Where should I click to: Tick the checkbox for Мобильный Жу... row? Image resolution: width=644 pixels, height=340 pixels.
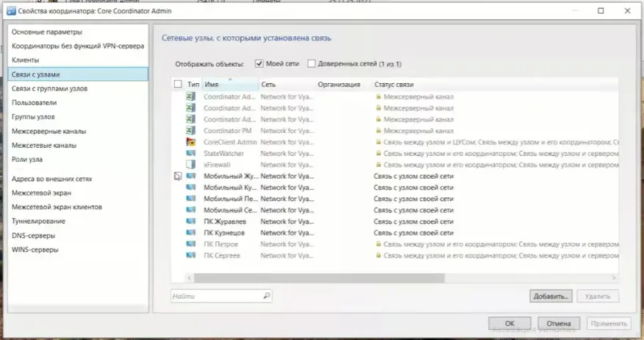pyautogui.click(x=178, y=176)
